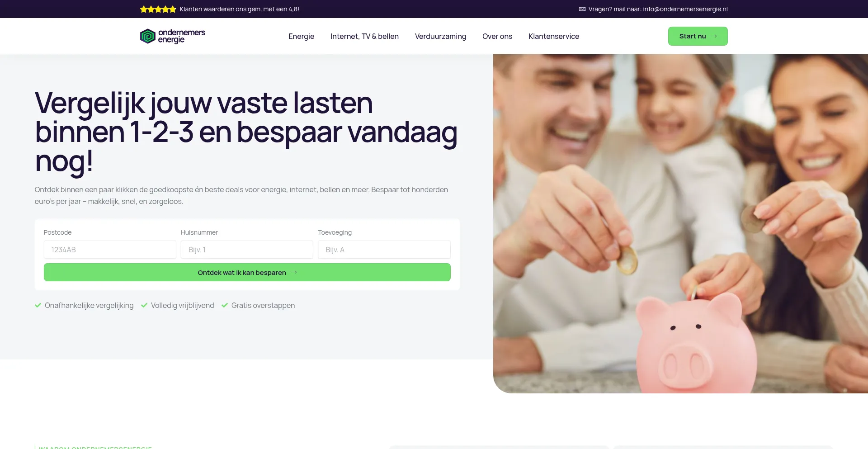Open the Internet, TV & bellen menu
This screenshot has width=868, height=449.
coord(364,36)
